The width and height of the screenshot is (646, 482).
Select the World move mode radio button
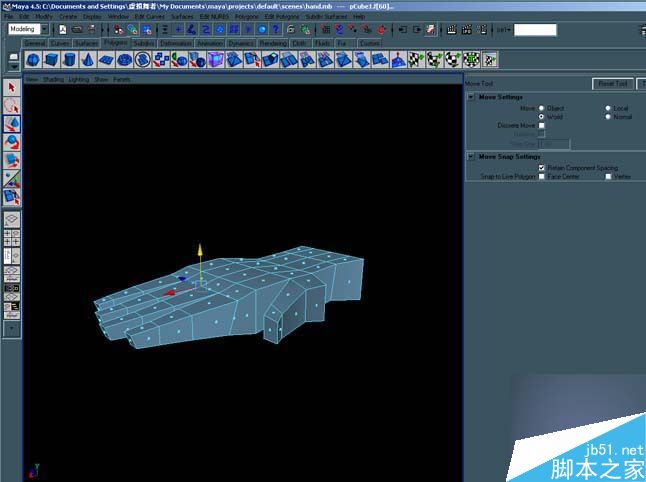pyautogui.click(x=541, y=117)
